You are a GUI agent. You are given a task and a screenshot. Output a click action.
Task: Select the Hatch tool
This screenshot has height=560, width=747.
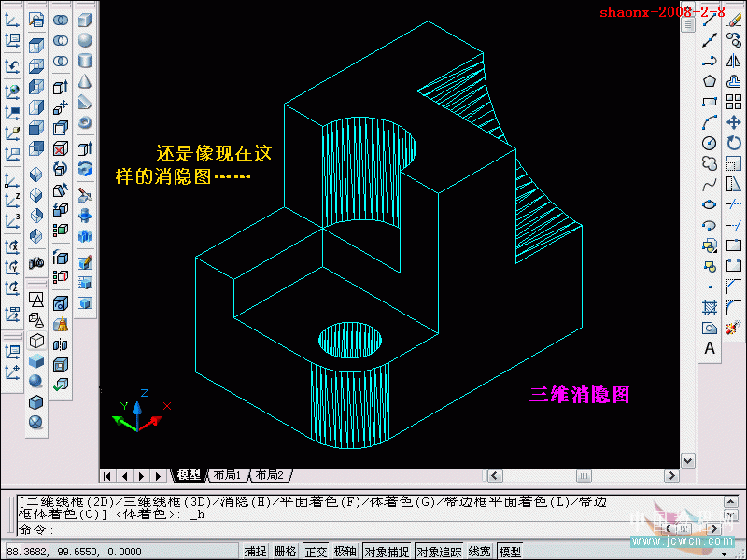pyautogui.click(x=710, y=307)
